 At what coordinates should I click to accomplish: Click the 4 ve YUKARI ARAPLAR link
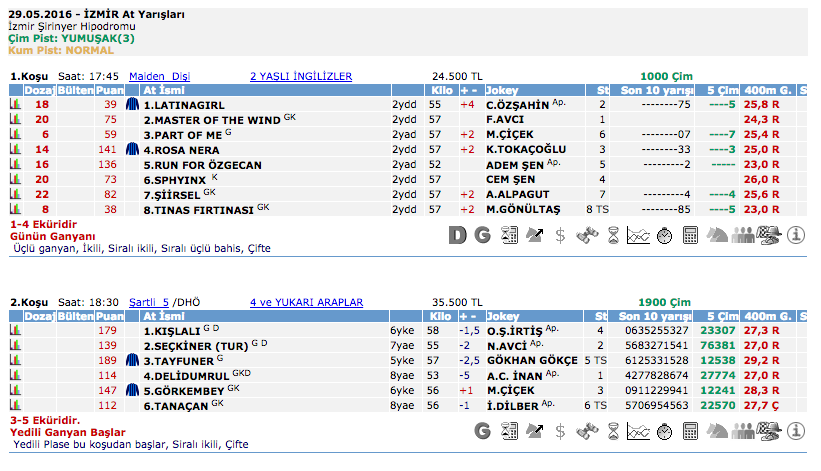tap(306, 302)
